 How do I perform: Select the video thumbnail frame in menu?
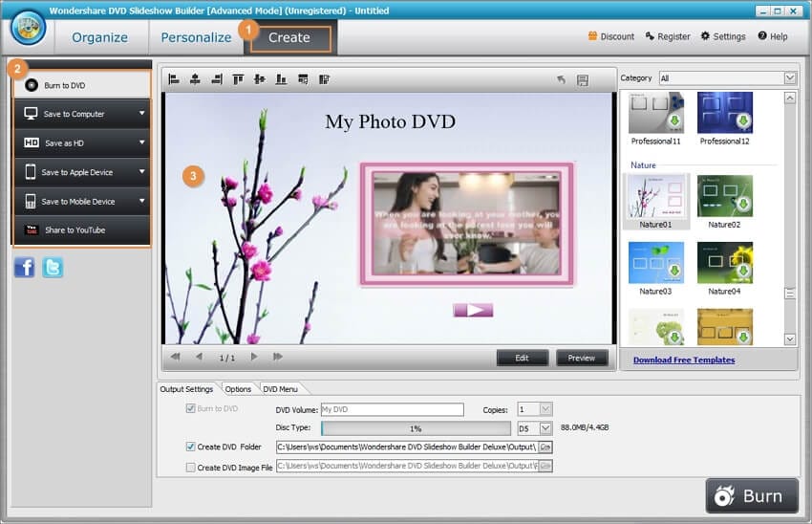coord(467,224)
